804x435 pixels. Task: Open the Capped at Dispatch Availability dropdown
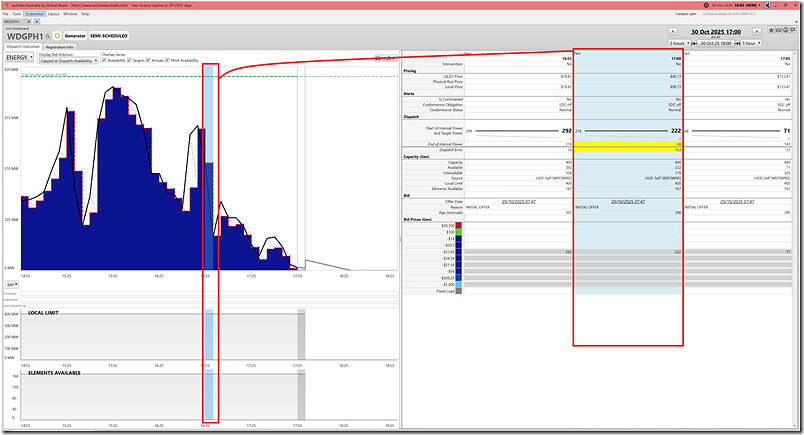(68, 61)
